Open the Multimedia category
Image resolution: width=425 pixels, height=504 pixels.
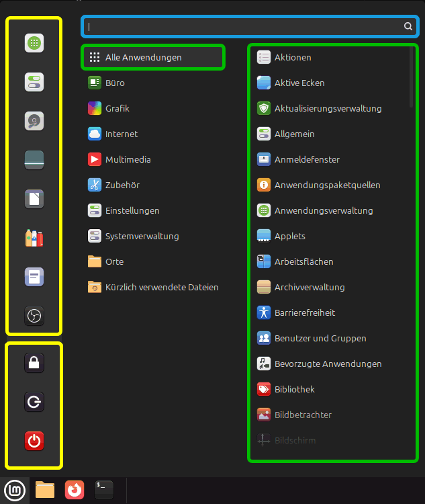[x=128, y=160]
